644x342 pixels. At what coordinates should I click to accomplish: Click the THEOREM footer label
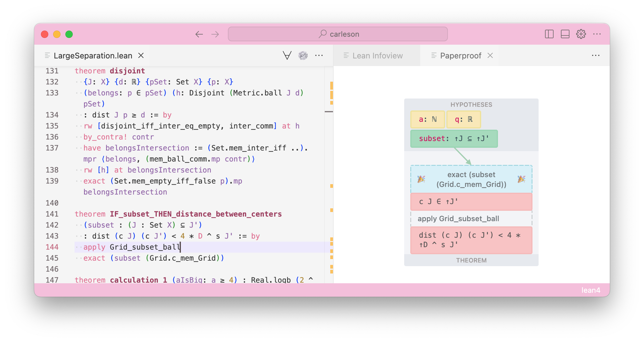pos(471,260)
